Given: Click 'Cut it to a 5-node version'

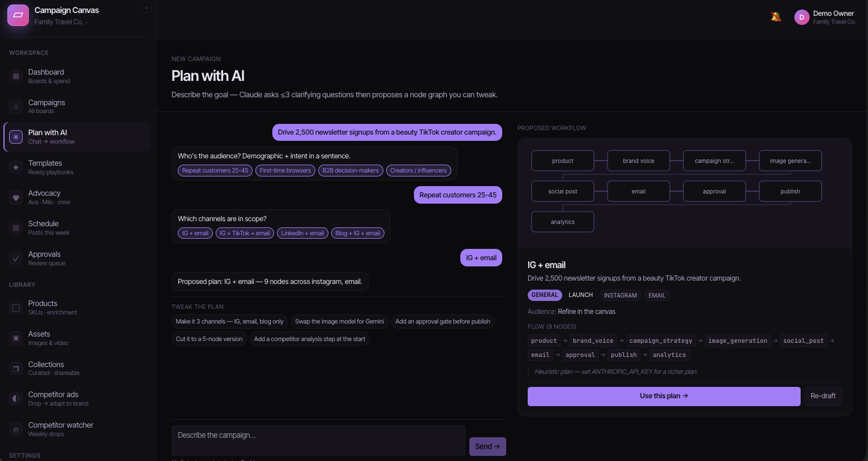Looking at the screenshot, I should click(x=209, y=339).
